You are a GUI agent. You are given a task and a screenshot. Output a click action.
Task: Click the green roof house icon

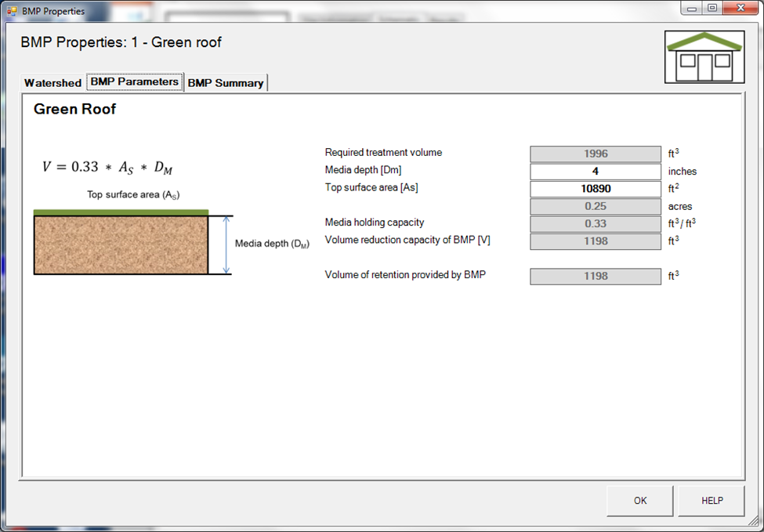coord(704,57)
